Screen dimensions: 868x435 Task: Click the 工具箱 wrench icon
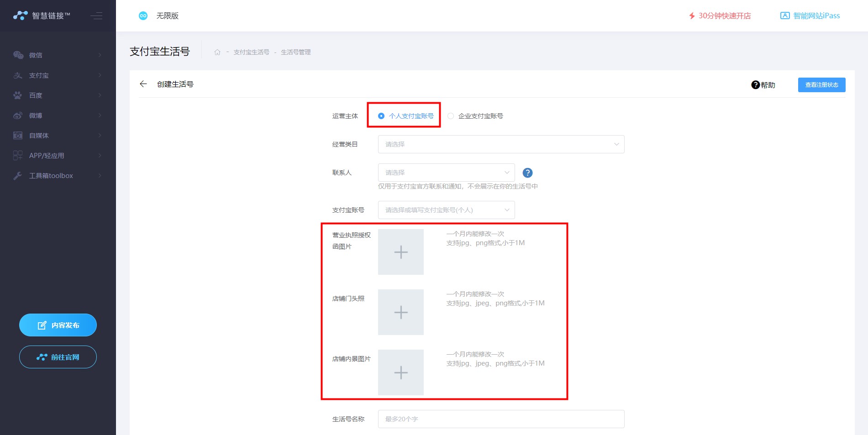click(x=18, y=176)
